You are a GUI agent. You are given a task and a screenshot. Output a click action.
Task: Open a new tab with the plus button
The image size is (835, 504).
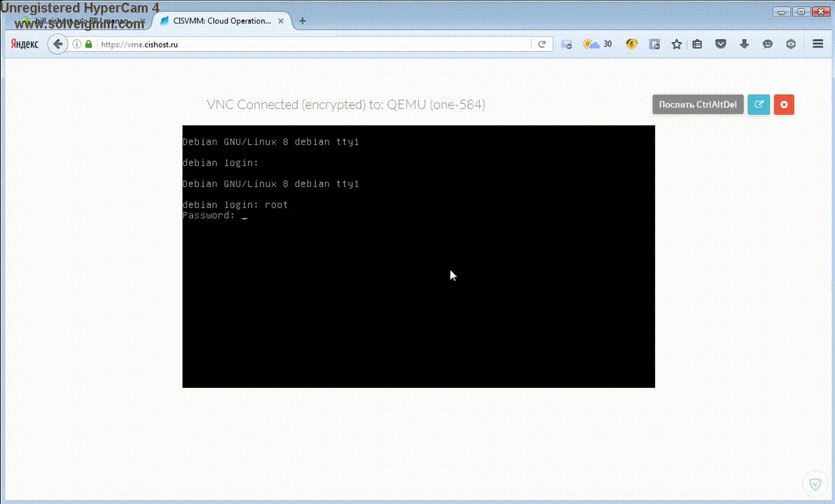[303, 21]
